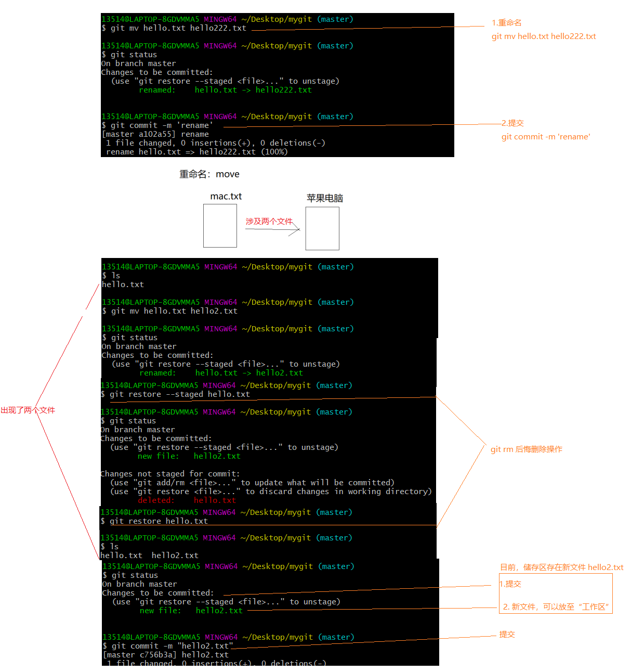
Task: Select the 2. 新文件，可以放至"工作区" text
Action: click(x=556, y=607)
